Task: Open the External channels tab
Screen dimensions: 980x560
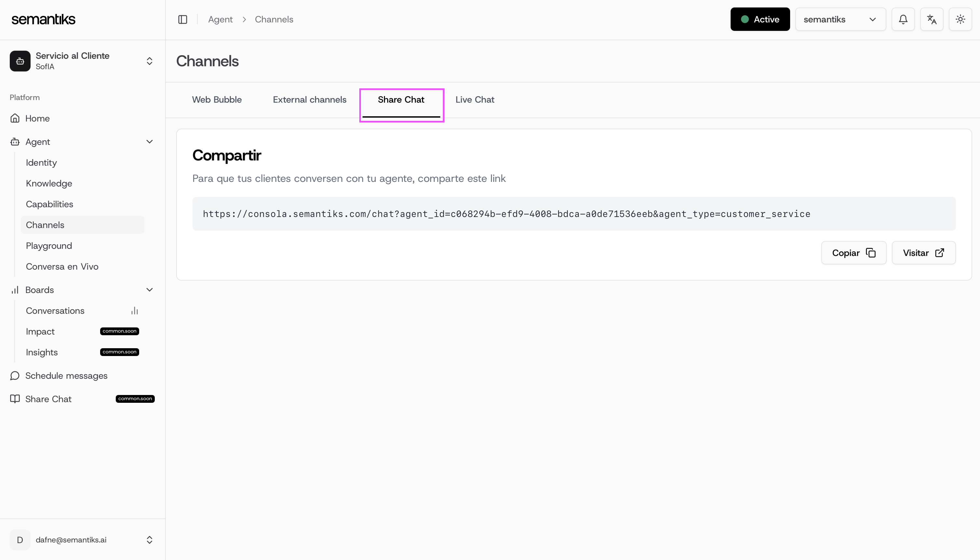Action: coord(310,100)
